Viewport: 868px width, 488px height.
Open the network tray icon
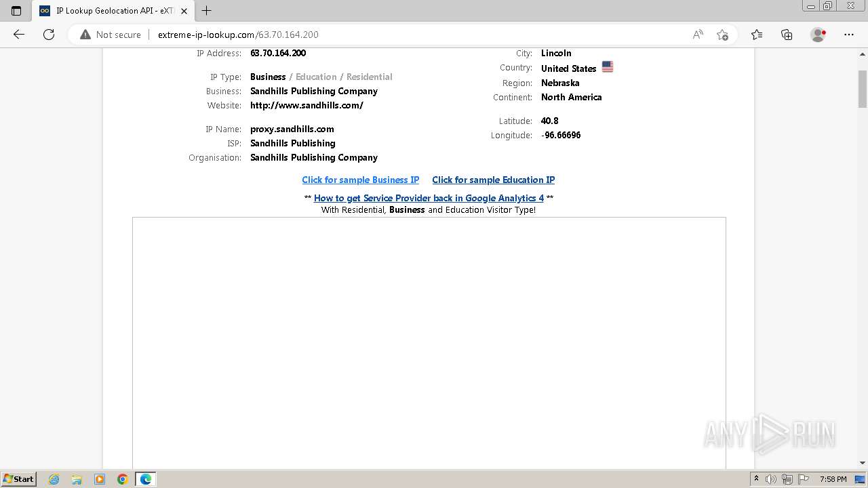pos(787,479)
